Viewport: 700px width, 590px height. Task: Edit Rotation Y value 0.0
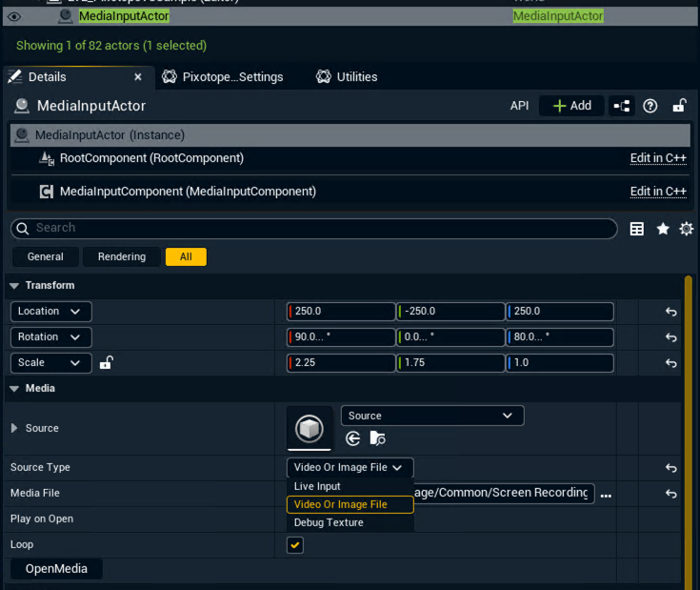450,337
